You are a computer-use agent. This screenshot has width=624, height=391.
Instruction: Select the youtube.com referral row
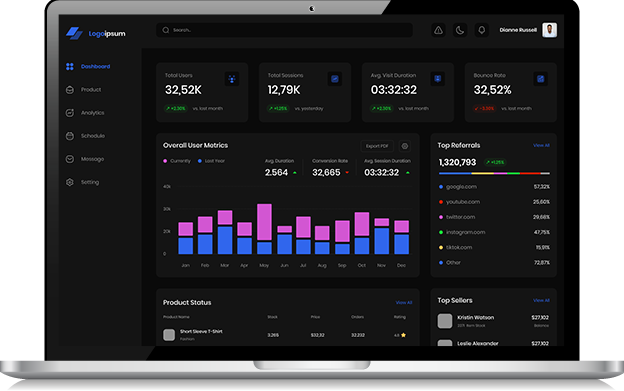(494, 202)
